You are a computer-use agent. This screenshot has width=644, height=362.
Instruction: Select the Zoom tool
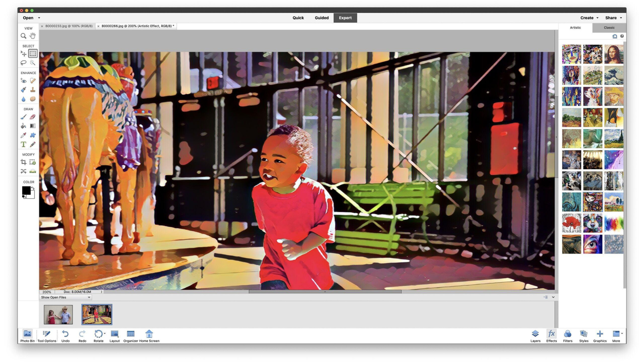click(x=23, y=36)
